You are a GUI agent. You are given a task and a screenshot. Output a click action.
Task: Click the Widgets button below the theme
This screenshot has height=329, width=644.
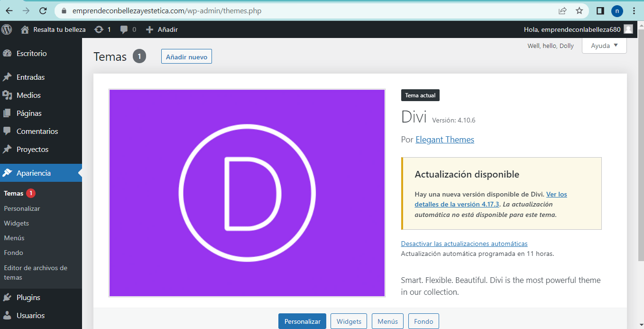tap(349, 321)
